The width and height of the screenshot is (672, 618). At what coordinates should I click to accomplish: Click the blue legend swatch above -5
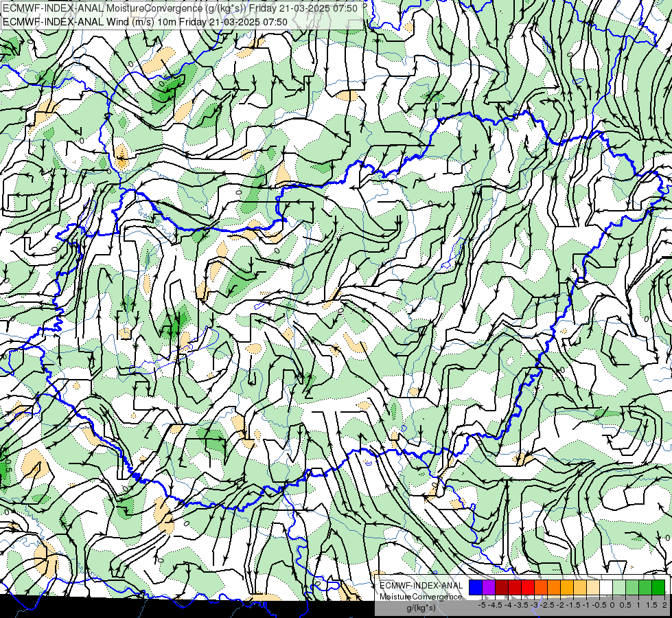click(476, 587)
